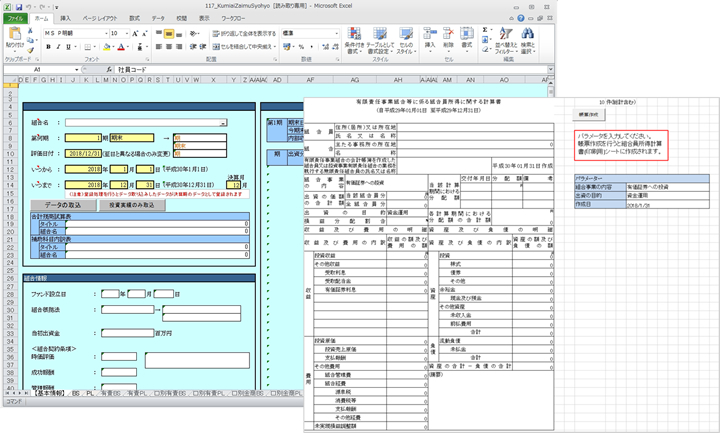Click the AutoSum sigma icon

click(485, 30)
